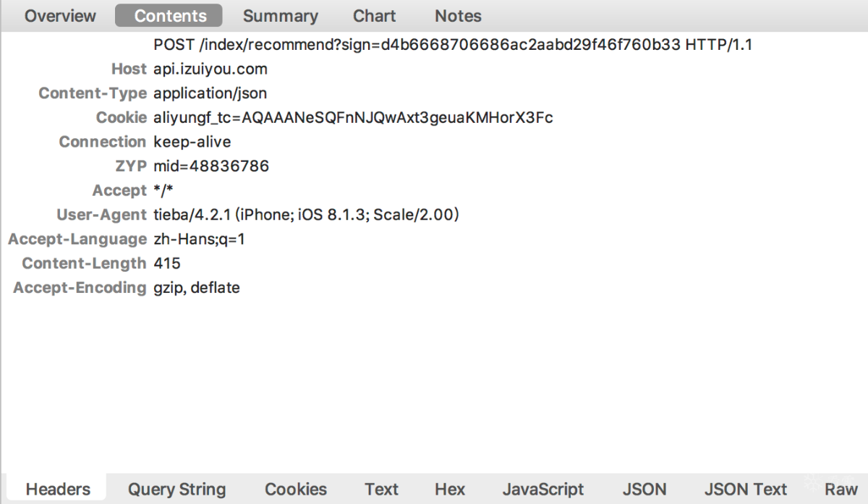
Task: Show the Chart tab
Action: (374, 15)
